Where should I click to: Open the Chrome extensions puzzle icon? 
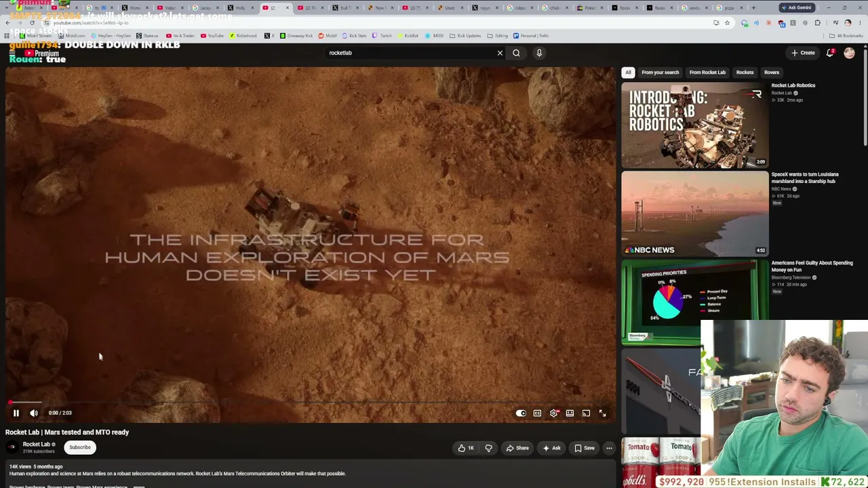(x=817, y=23)
